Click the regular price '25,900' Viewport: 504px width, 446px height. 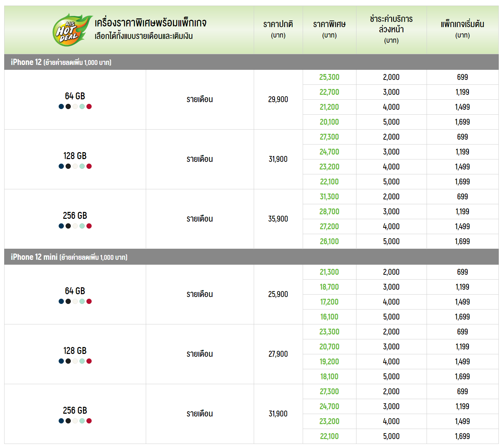(x=278, y=294)
